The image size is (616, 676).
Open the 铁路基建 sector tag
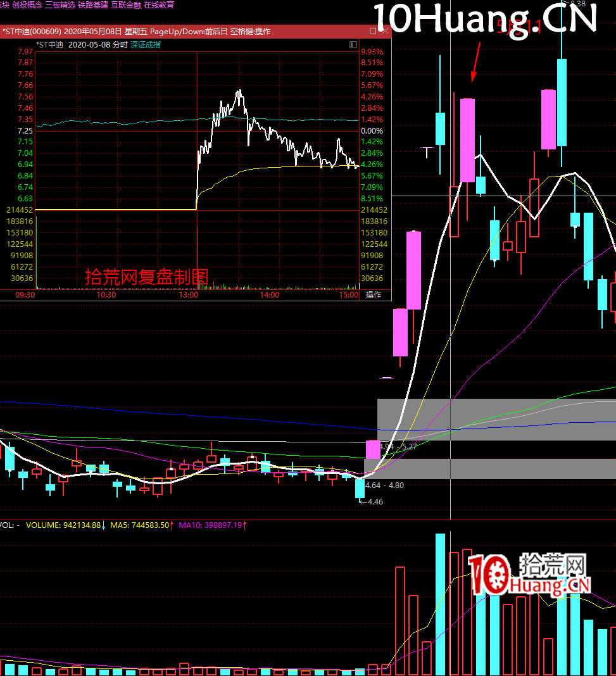93,4
